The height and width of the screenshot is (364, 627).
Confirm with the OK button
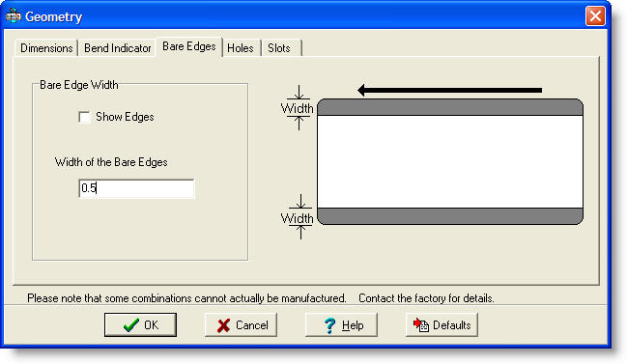[x=140, y=324]
